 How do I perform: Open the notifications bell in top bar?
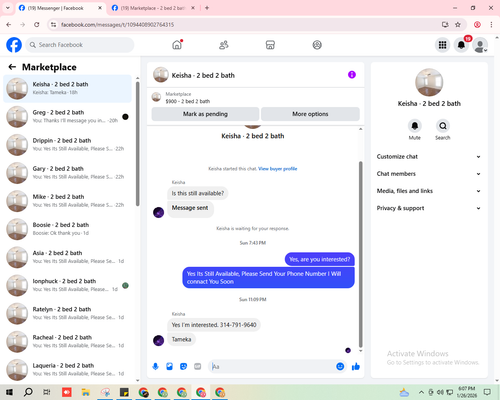(x=461, y=45)
